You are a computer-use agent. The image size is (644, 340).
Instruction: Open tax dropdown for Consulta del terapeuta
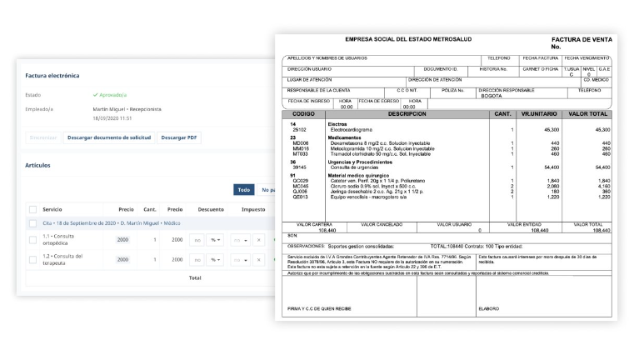pyautogui.click(x=241, y=259)
